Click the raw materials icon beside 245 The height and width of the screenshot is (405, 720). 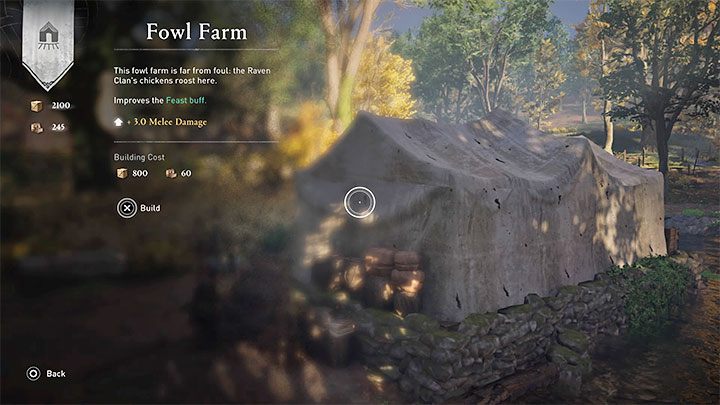click(x=37, y=127)
